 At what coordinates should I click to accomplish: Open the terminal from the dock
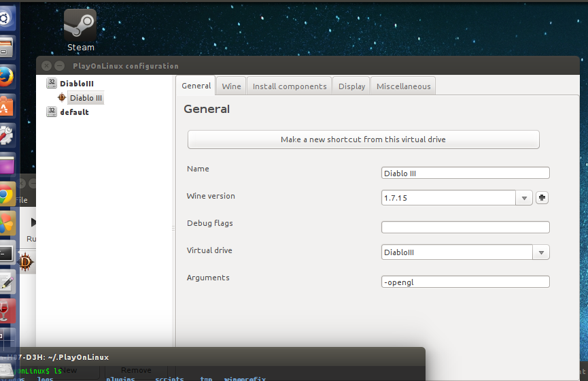6,253
